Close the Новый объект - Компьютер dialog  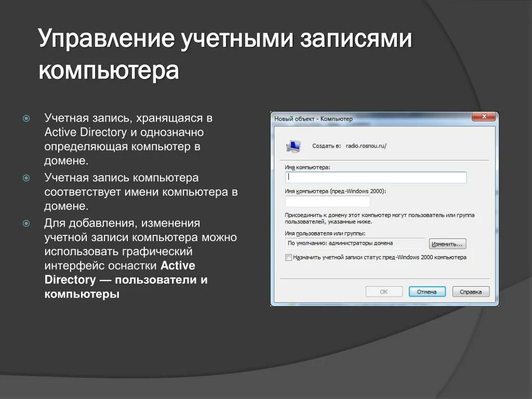[484, 116]
